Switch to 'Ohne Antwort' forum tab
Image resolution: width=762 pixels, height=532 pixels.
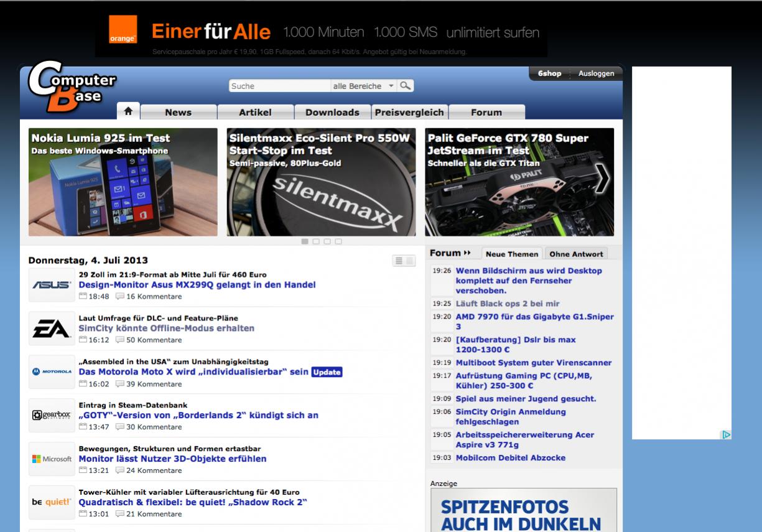pyautogui.click(x=576, y=254)
